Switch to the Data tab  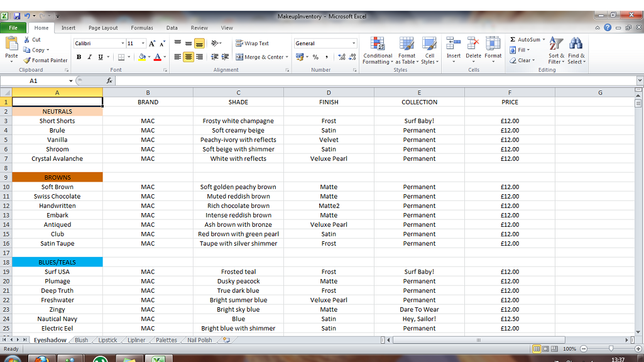172,28
